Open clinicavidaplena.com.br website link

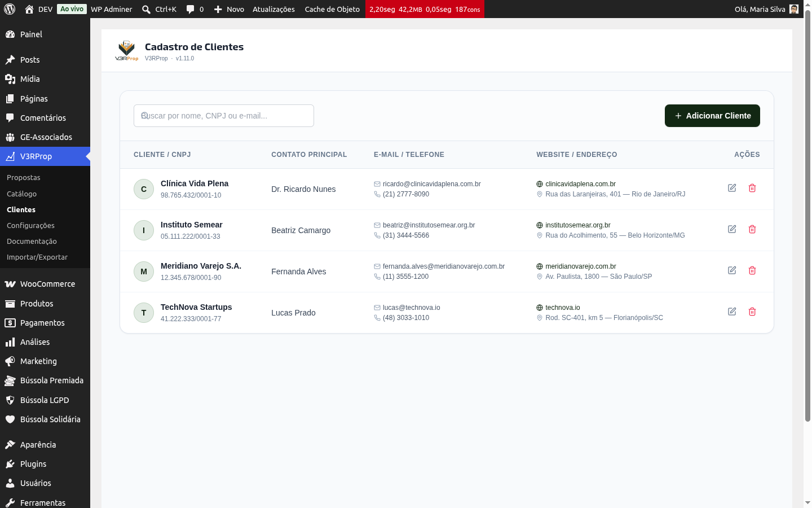(580, 184)
